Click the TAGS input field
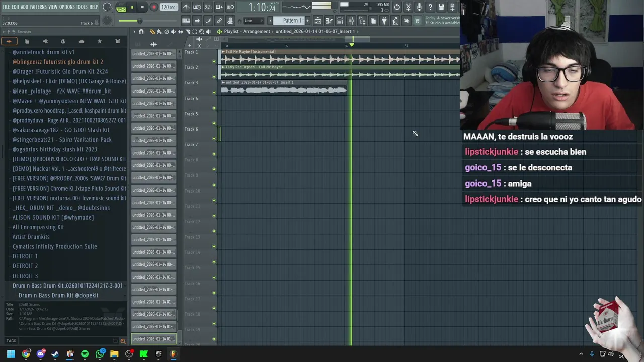Screen dimensions: 644x362 pos(68,341)
